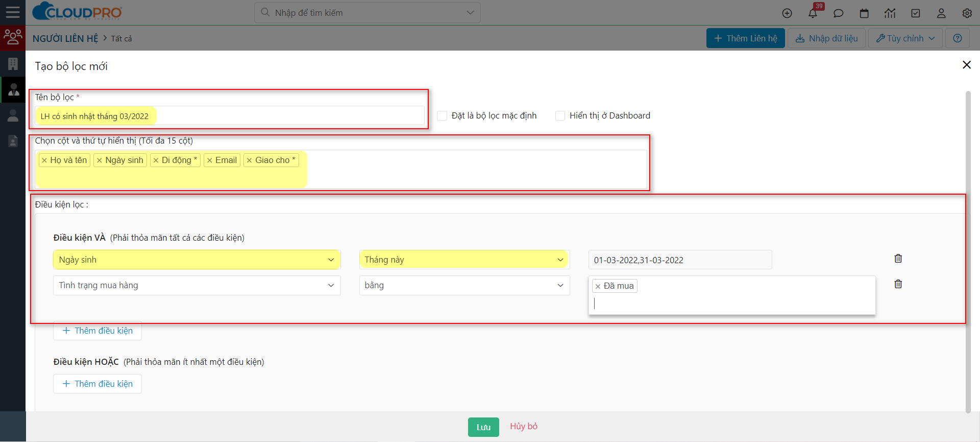
Task: Open chat messages icon
Action: 839,13
